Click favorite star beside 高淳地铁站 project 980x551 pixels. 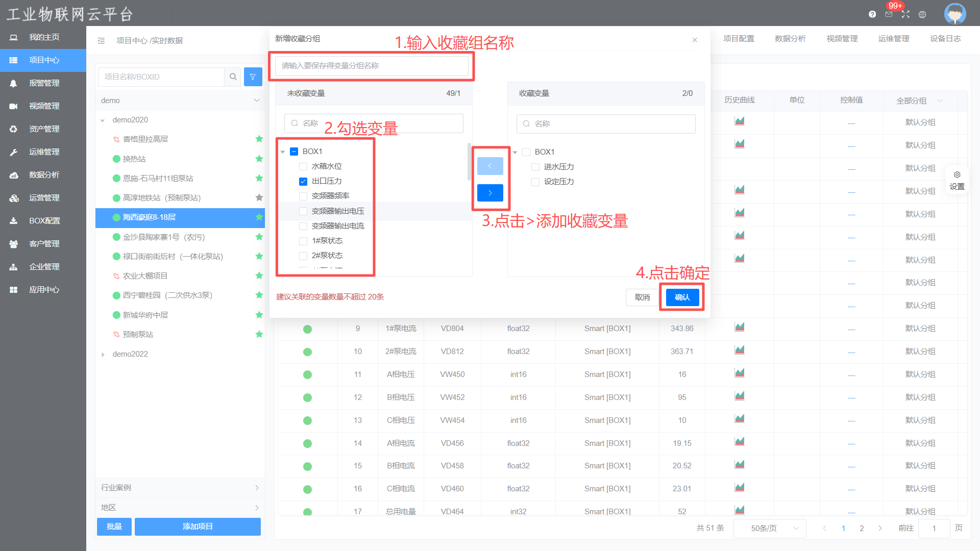pyautogui.click(x=259, y=197)
